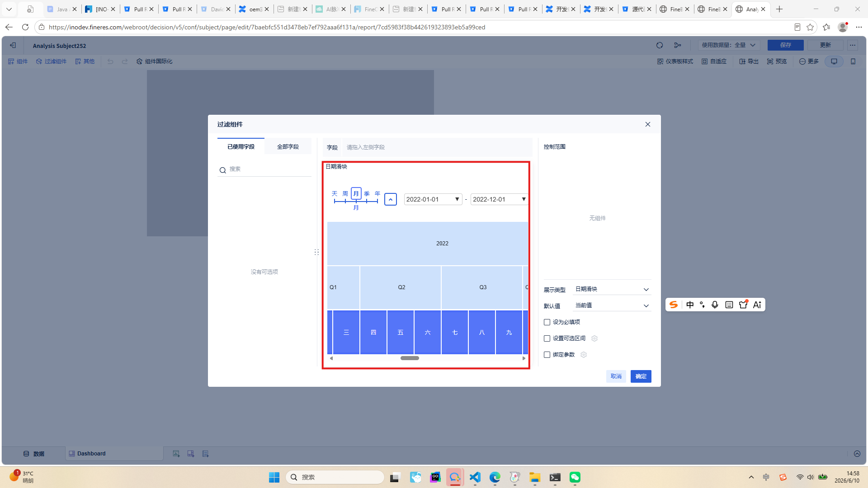Select month block 五

coord(401,332)
